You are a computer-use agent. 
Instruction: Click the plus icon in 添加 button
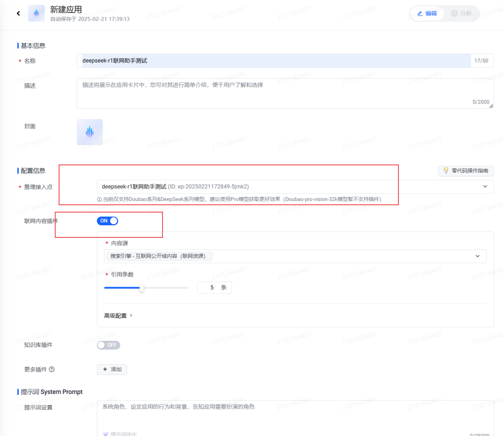(x=105, y=369)
